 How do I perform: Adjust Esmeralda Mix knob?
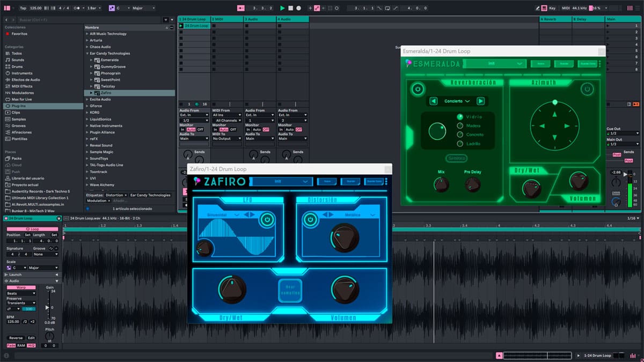[x=441, y=184]
